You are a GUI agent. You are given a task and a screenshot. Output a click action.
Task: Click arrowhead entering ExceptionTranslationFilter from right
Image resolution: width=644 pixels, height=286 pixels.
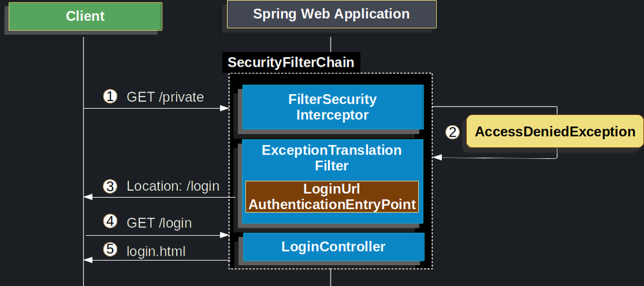436,158
